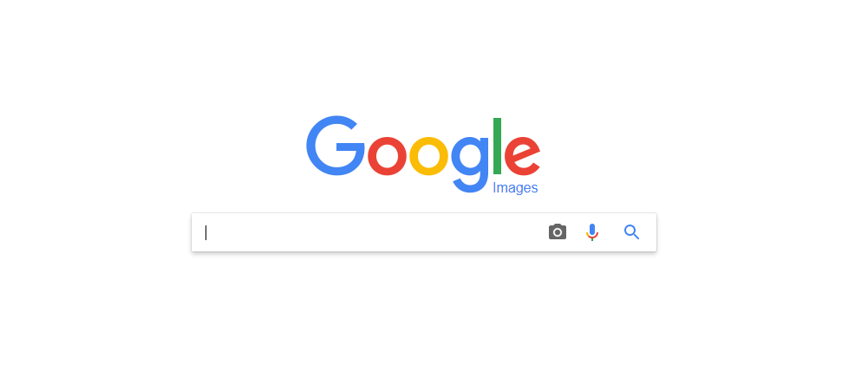Image resolution: width=868 pixels, height=365 pixels.
Task: Click the lowercase blue g in logo
Action: coord(470,164)
